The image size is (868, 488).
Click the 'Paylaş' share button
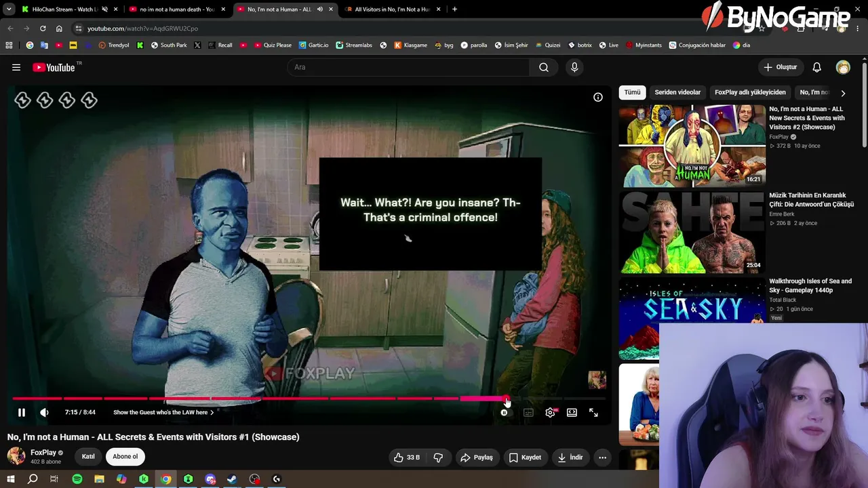pyautogui.click(x=477, y=457)
